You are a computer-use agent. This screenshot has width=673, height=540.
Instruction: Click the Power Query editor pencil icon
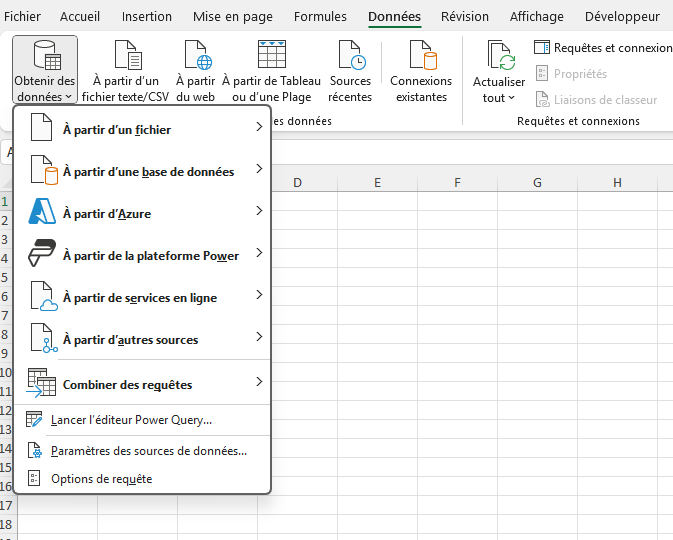pos(34,419)
